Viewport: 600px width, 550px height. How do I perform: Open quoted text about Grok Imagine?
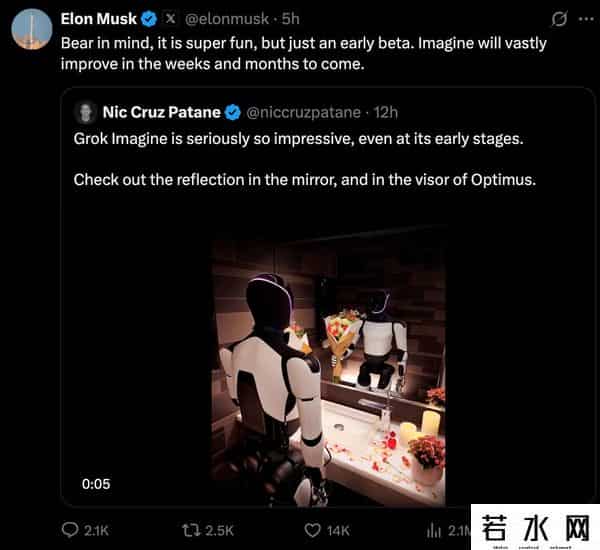(x=298, y=139)
